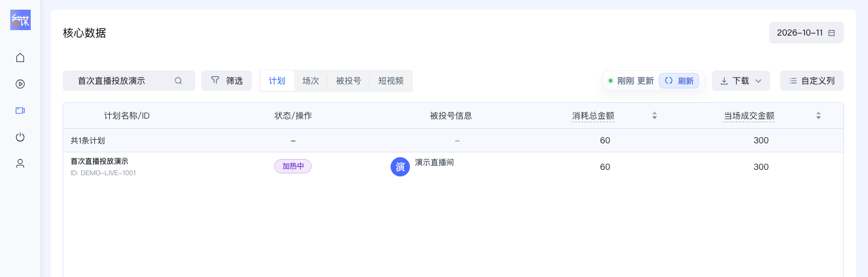Click the 演示直播间 account name
The image size is (868, 277).
434,162
